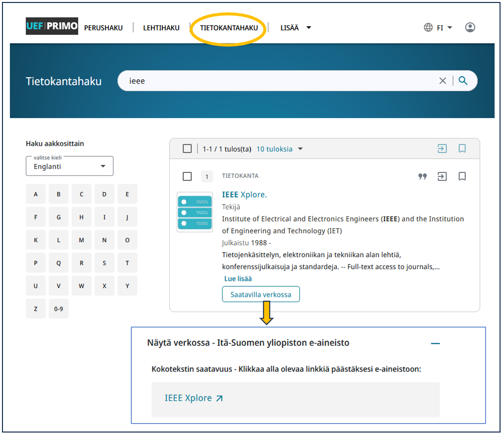Browse databases starting with L
This screenshot has height=435, width=504.
(x=58, y=240)
